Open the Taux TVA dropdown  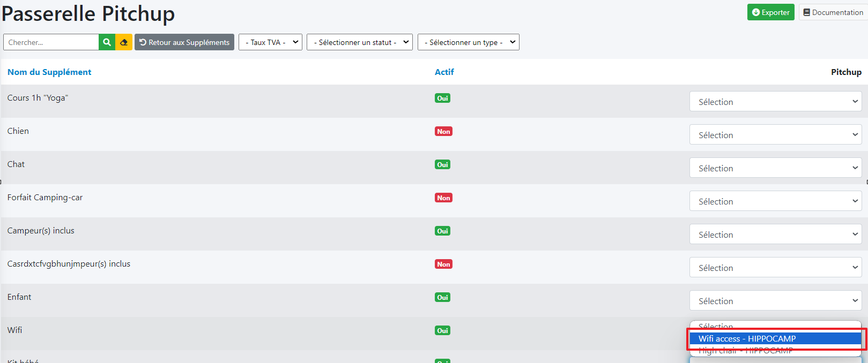pos(270,42)
